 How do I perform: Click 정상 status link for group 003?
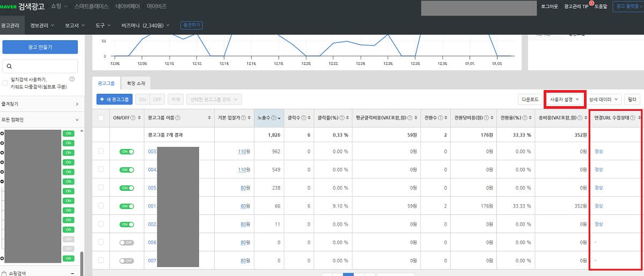coord(599,152)
